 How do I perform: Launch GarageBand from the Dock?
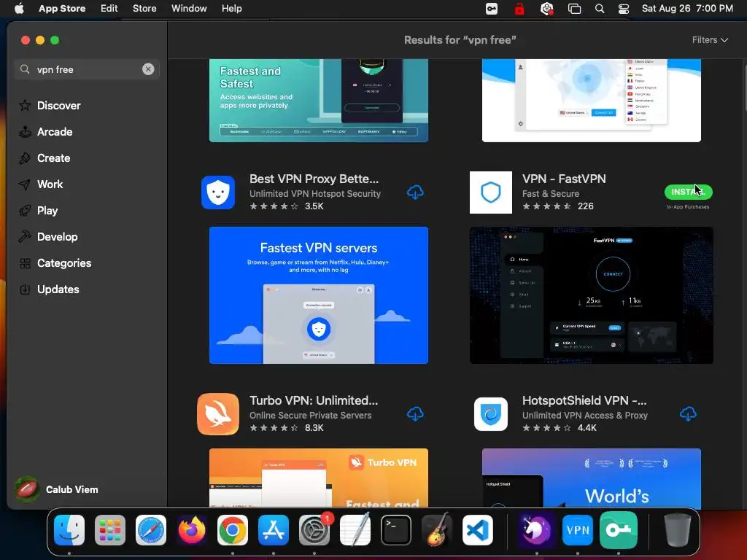point(437,530)
